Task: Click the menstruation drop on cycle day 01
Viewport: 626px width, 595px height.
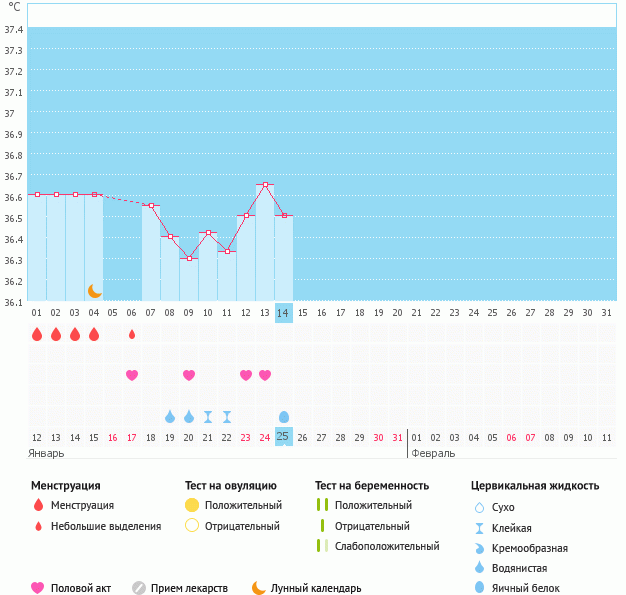Action: pos(37,334)
